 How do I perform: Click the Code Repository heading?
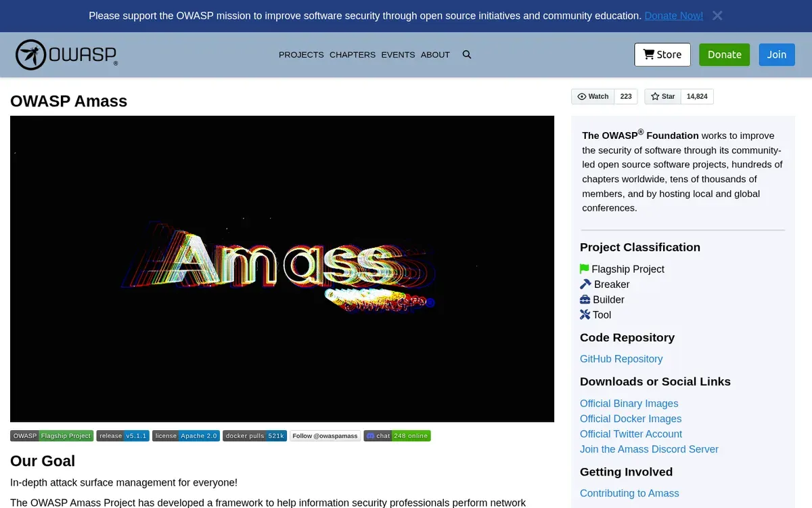pyautogui.click(x=627, y=337)
